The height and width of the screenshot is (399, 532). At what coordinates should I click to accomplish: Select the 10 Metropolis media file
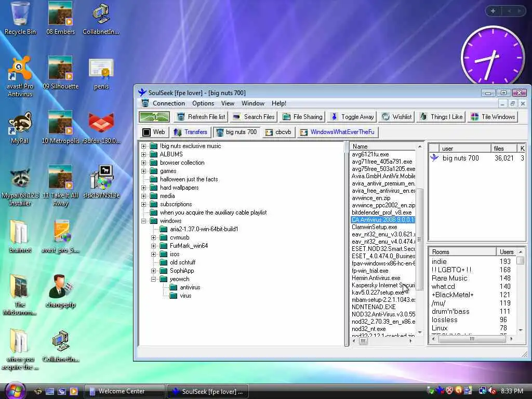pyautogui.click(x=60, y=128)
